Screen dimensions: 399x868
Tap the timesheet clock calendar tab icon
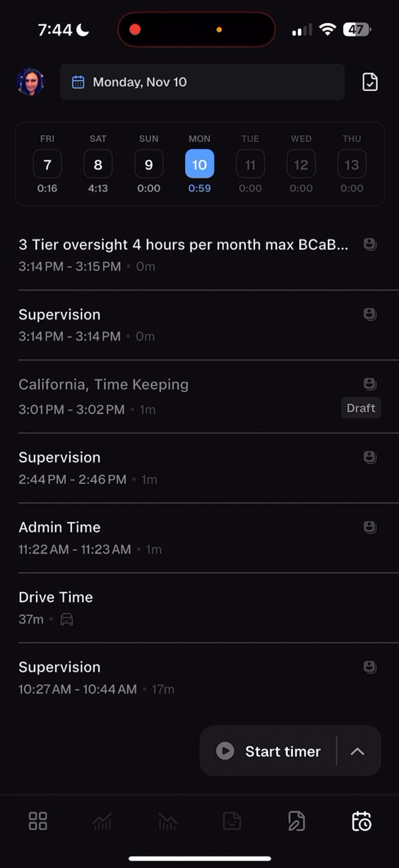pyautogui.click(x=361, y=821)
